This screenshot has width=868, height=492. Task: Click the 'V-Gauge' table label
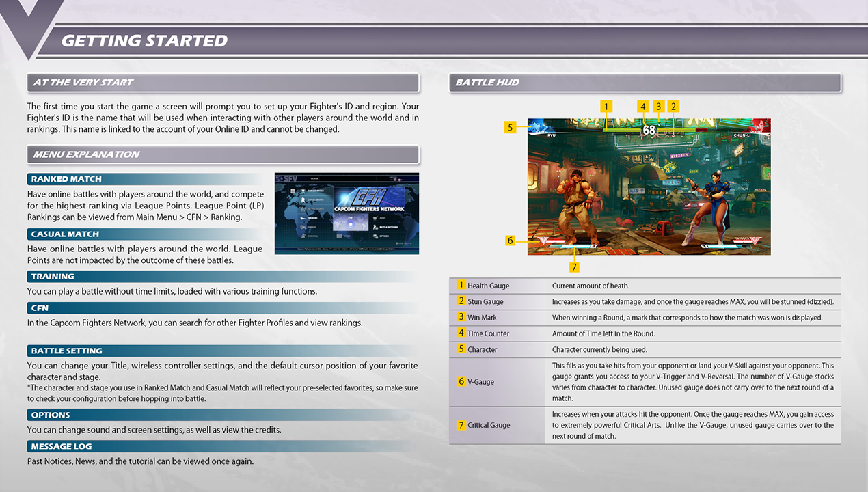(x=481, y=382)
